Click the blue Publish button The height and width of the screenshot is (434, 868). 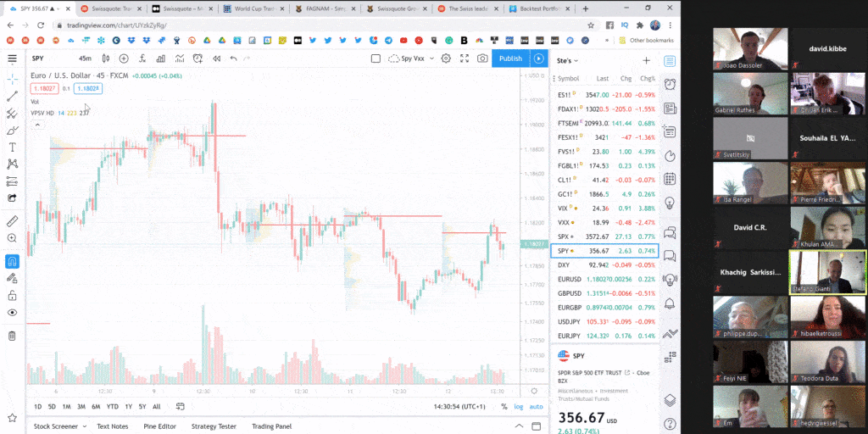point(510,58)
